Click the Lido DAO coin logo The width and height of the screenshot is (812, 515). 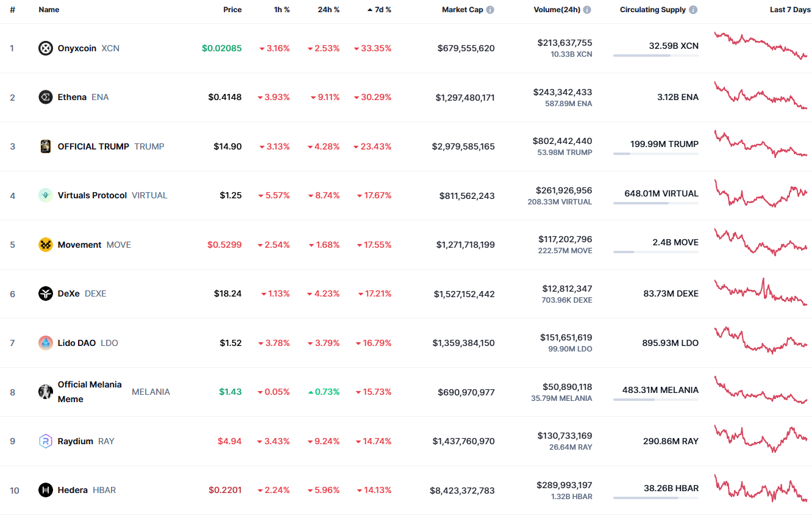coord(46,343)
